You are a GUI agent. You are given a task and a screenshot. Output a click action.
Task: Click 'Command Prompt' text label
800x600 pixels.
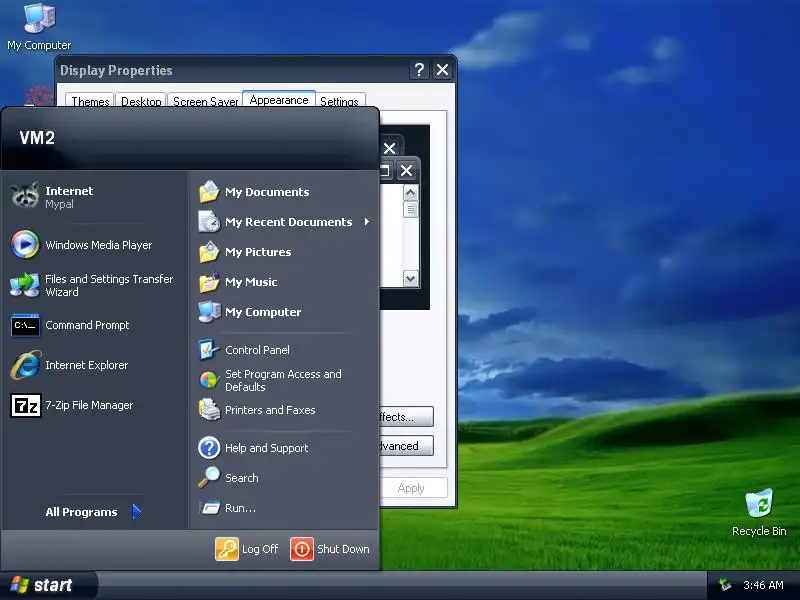[x=87, y=325]
